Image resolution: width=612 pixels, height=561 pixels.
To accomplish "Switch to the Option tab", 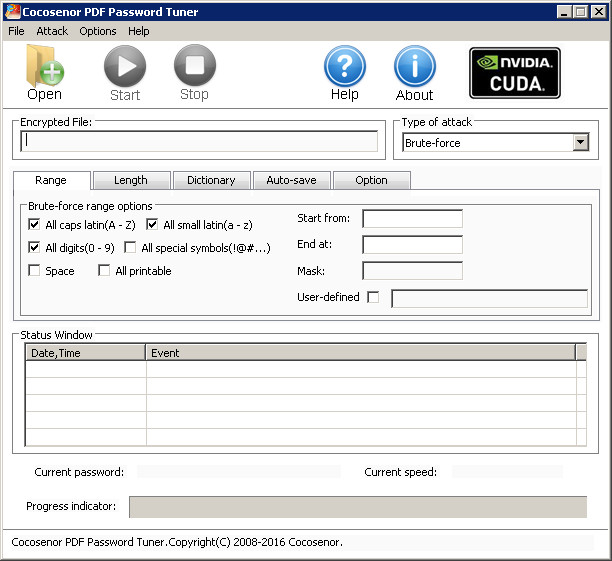I will pyautogui.click(x=372, y=180).
